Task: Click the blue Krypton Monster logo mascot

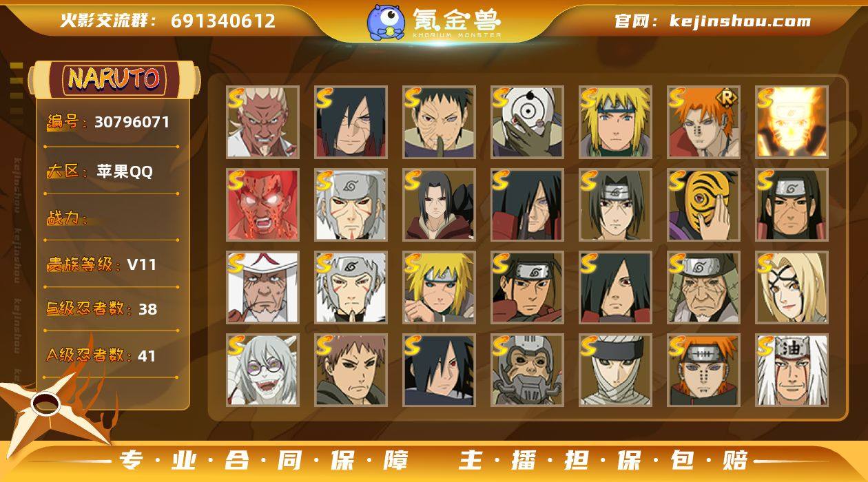Action: pyautogui.click(x=386, y=21)
